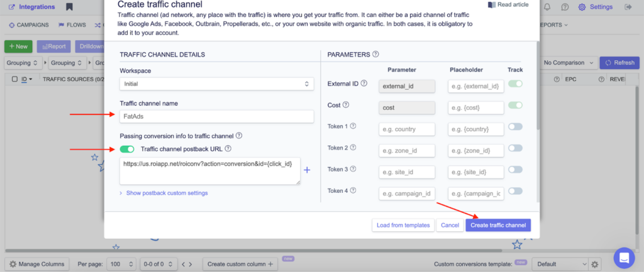Click help icon next to PARAMETERS heading
Screen dimensions: 644x272
pos(375,55)
